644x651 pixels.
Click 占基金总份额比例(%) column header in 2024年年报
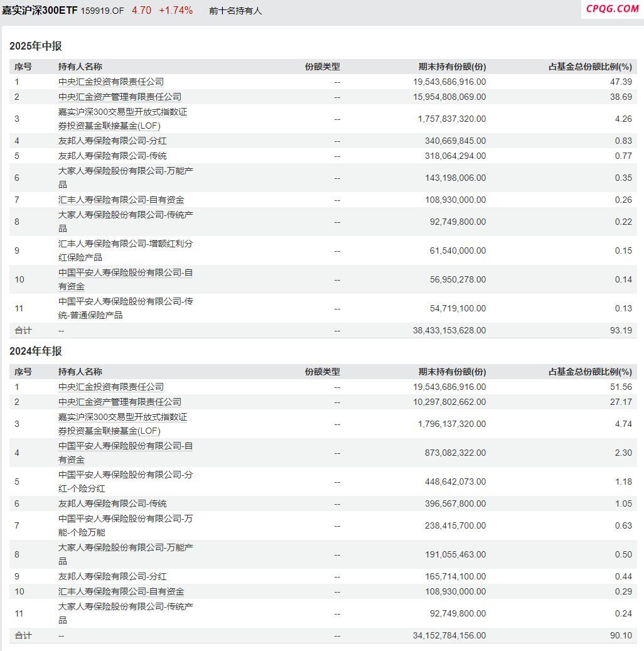pos(591,372)
